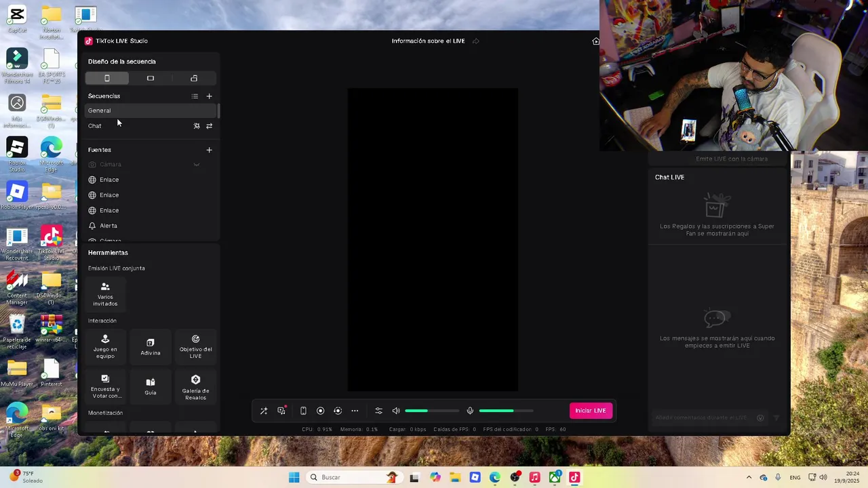Mute the speaker output
The image size is (868, 488).
click(x=396, y=411)
